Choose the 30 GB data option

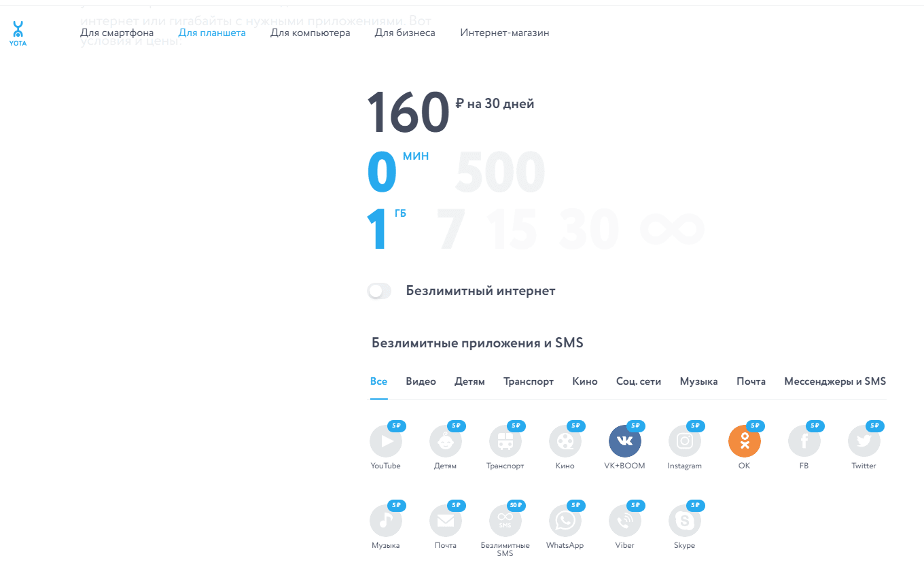(x=589, y=230)
